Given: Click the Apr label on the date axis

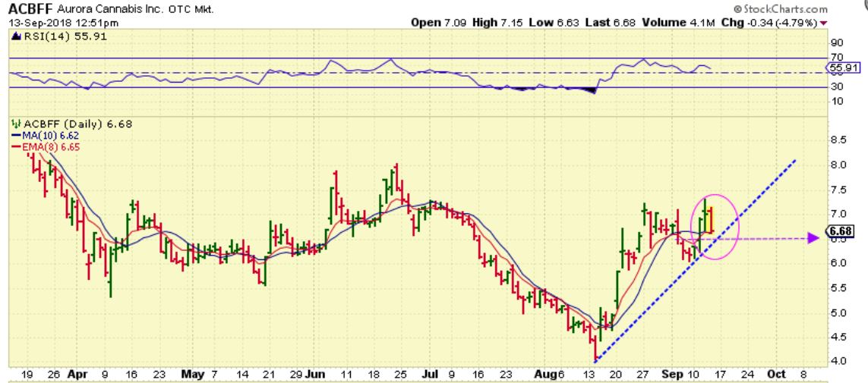Looking at the screenshot, I should tap(77, 374).
